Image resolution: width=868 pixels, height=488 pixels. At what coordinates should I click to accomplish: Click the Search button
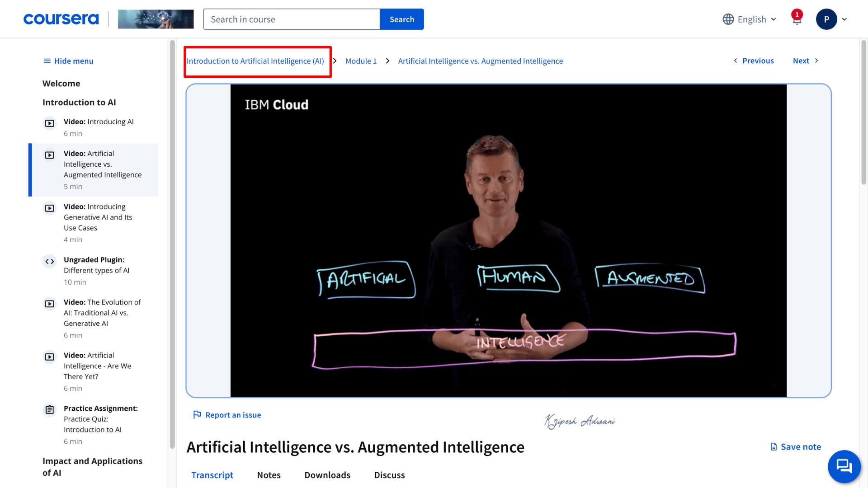click(401, 19)
